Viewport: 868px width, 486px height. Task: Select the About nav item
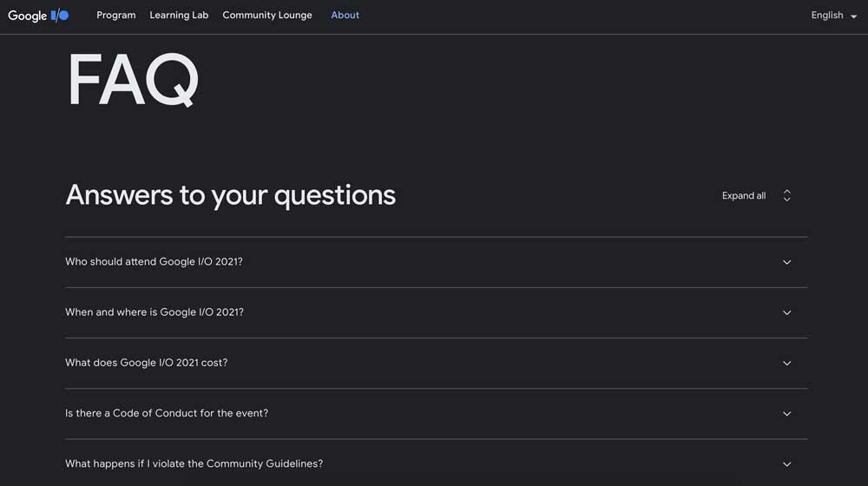coord(345,15)
